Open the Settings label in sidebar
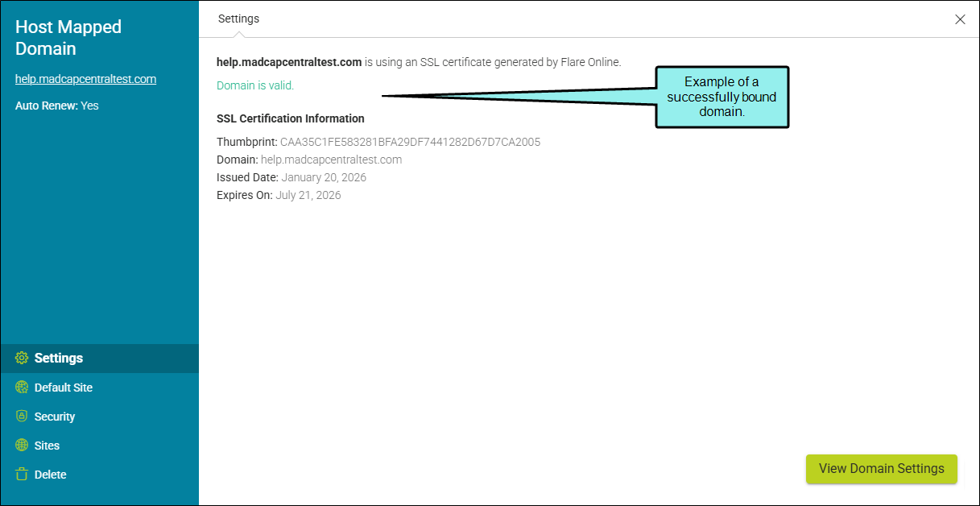980x506 pixels. click(59, 359)
